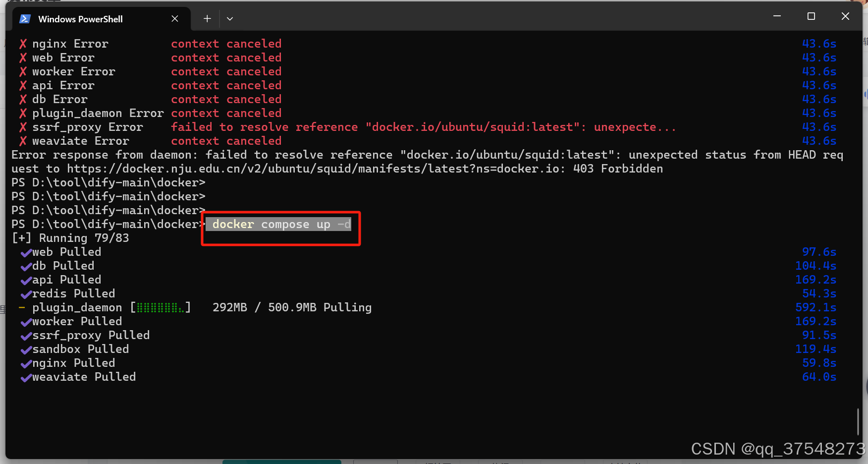This screenshot has width=868, height=464.
Task: Click the red X beside nginx Error
Action: [22, 44]
